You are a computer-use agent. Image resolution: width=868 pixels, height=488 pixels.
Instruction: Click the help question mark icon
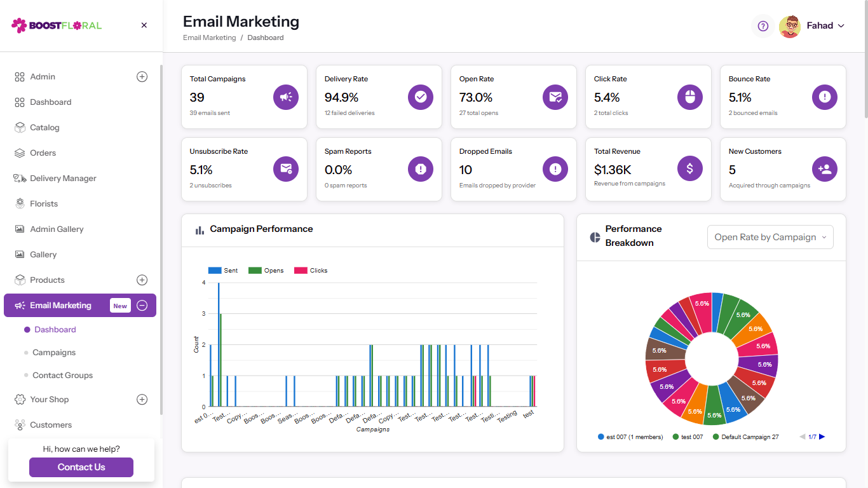click(x=763, y=26)
